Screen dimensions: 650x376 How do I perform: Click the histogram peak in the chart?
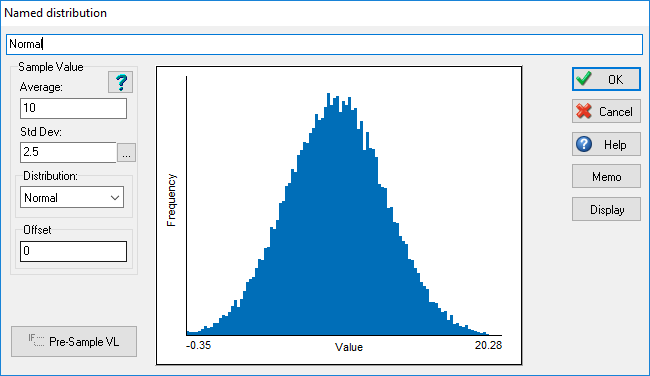(328, 96)
